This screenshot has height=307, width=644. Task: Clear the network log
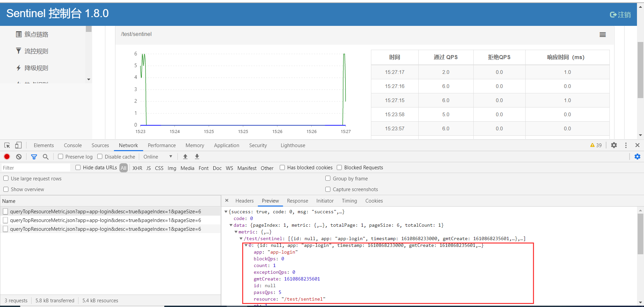19,157
